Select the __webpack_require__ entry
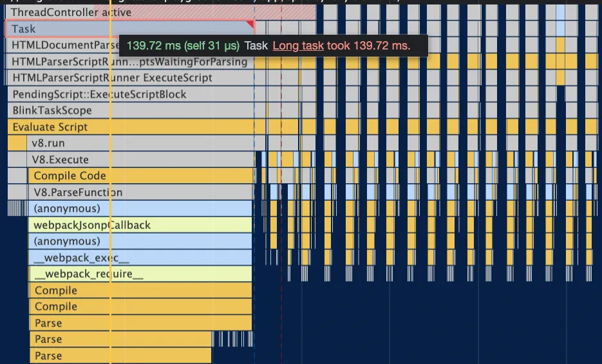602x364 pixels. click(140, 274)
